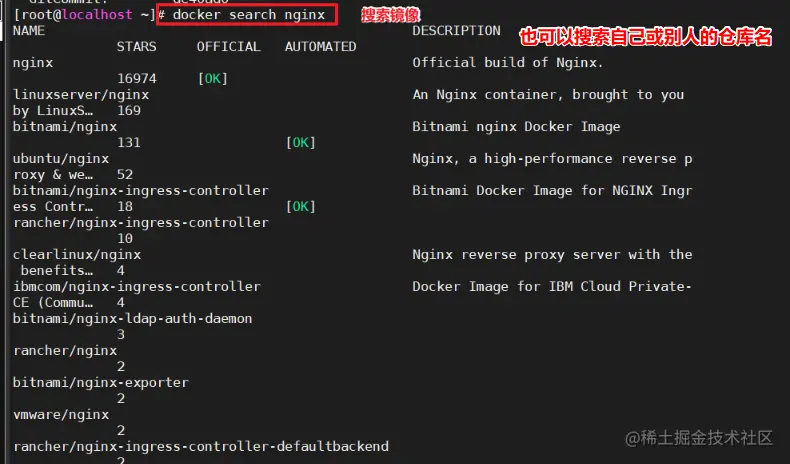Image resolution: width=790 pixels, height=464 pixels.
Task: Click the 'nginx' image name row
Action: (33, 63)
